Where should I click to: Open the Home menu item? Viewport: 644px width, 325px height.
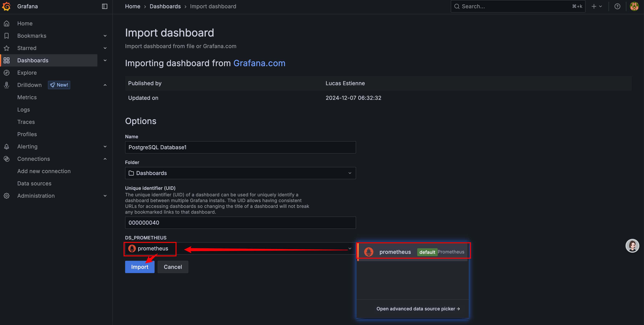(25, 23)
